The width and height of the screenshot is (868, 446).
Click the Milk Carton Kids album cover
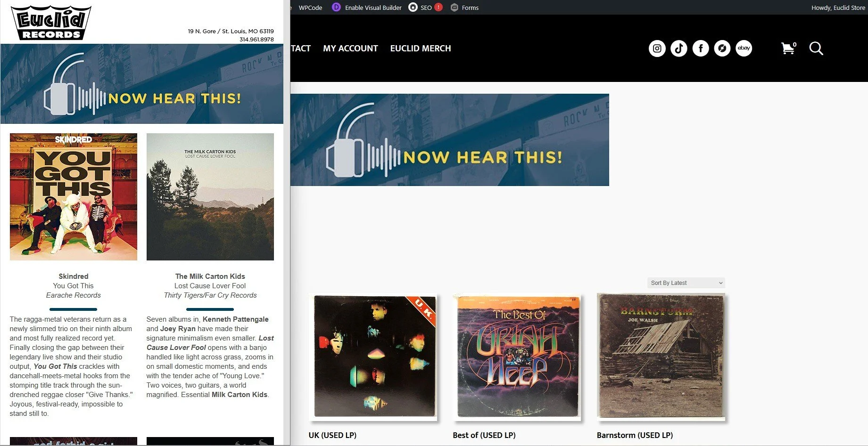click(210, 197)
